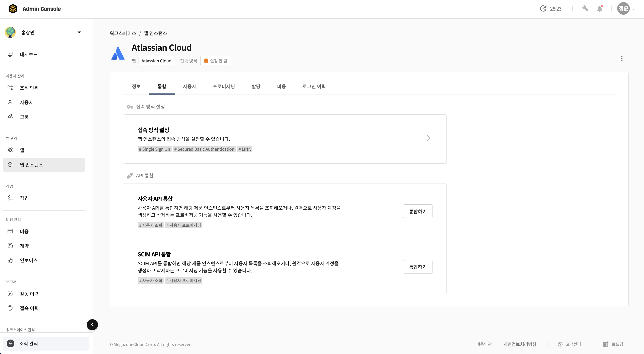Open 조직 단위 in the sidebar

pos(44,88)
